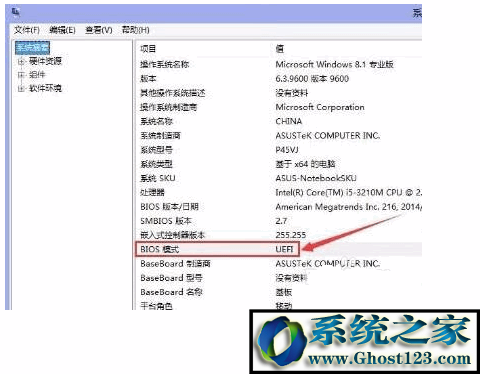The width and height of the screenshot is (480, 374).
Task: Select the BaseBoard 名称 row
Action: click(171, 292)
